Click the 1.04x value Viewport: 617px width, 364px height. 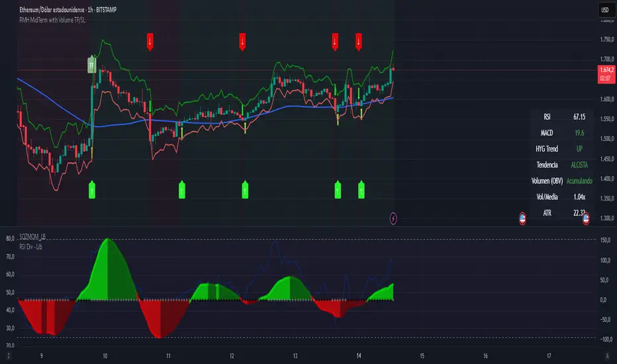(579, 197)
